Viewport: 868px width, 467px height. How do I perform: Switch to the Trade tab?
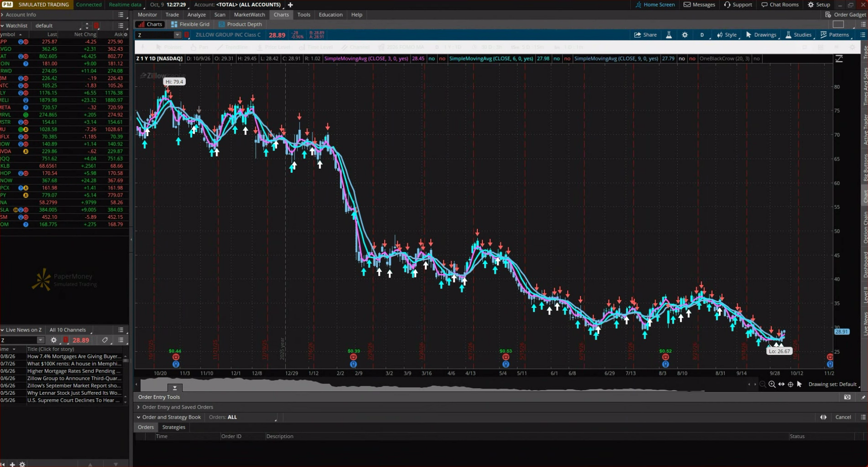pos(172,14)
